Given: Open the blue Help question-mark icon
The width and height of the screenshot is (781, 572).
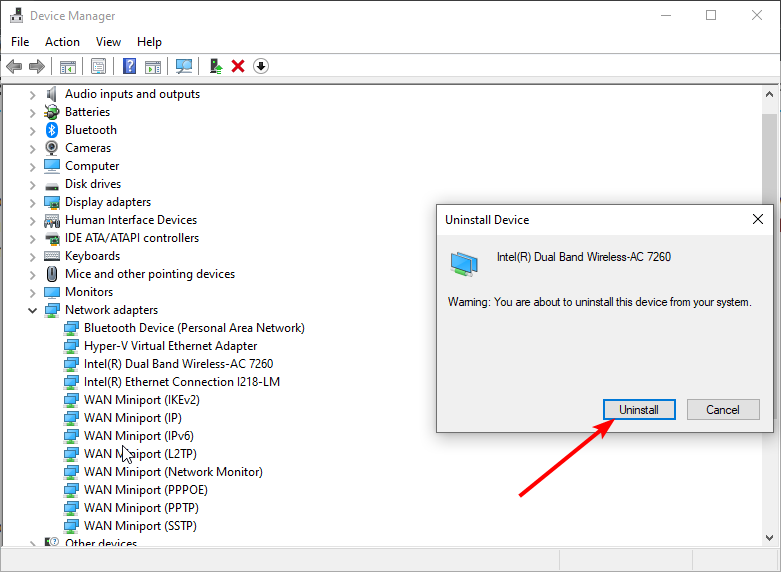Looking at the screenshot, I should pyautogui.click(x=130, y=66).
